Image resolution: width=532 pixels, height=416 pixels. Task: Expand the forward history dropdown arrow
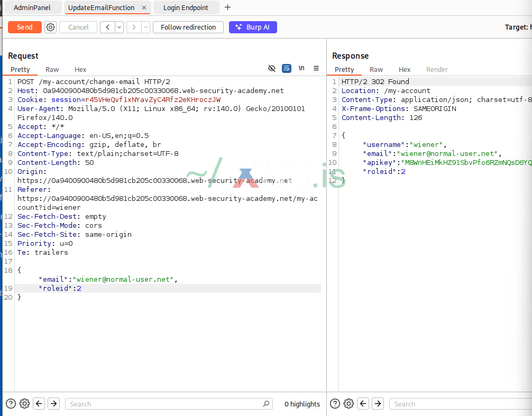145,27
